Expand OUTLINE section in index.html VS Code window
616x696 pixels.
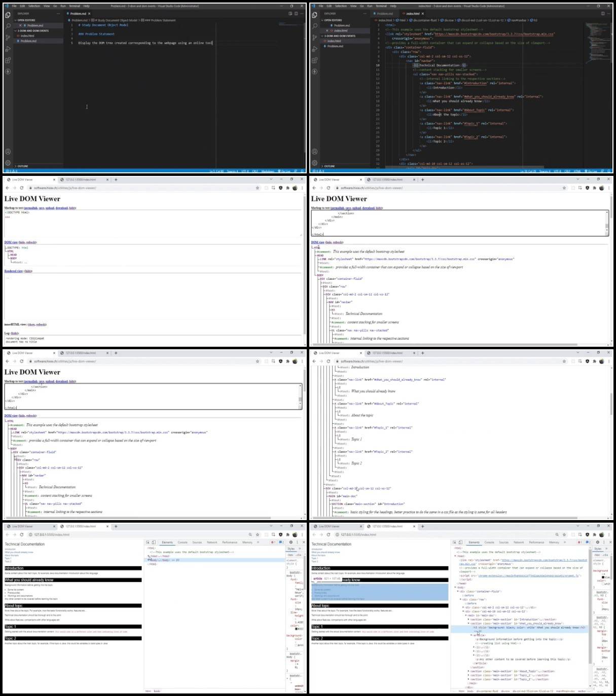click(329, 166)
